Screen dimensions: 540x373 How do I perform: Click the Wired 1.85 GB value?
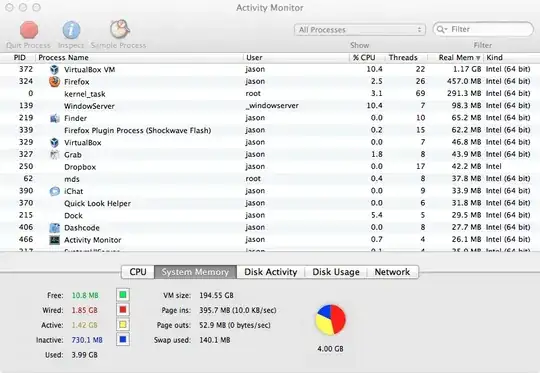[x=84, y=310]
